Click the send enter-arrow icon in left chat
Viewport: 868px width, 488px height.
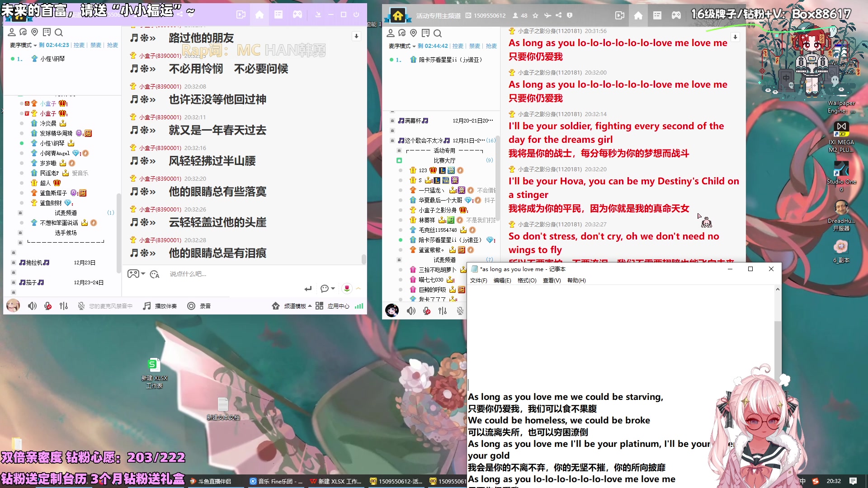pyautogui.click(x=308, y=288)
